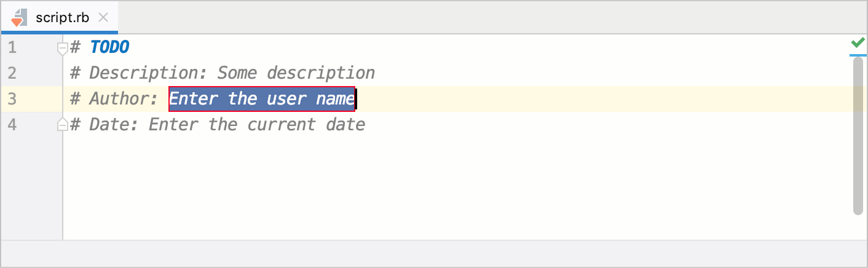This screenshot has height=268, width=868.
Task: Close the script.rb tab
Action: pos(103,17)
